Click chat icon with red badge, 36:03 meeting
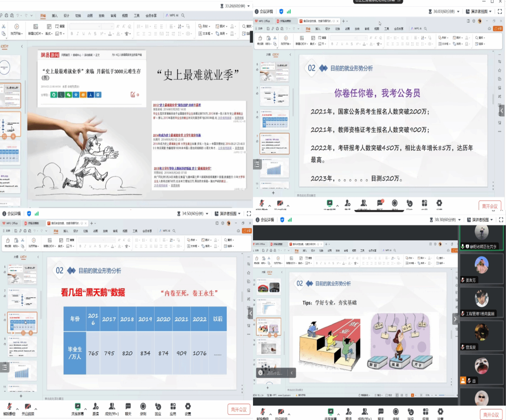 pos(380,203)
